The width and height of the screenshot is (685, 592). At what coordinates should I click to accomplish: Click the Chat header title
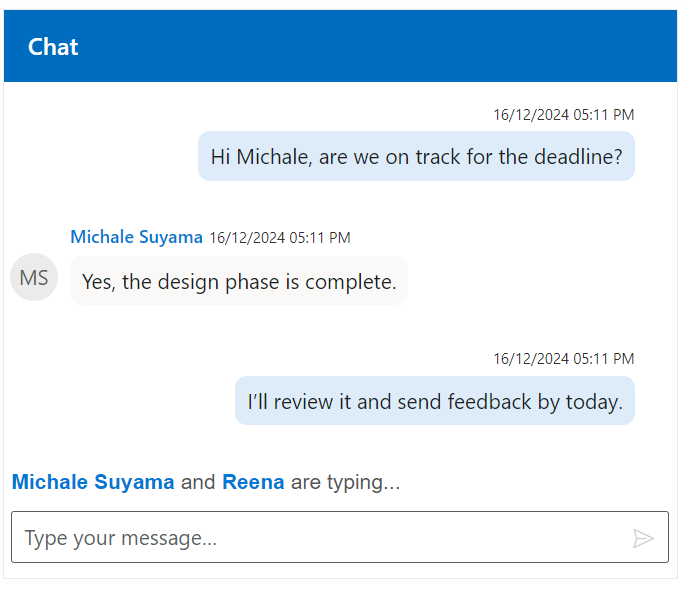pyautogui.click(x=53, y=47)
